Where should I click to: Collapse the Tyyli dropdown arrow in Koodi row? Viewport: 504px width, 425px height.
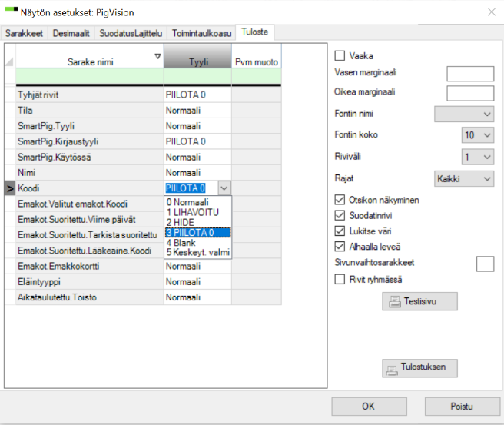[x=224, y=188]
